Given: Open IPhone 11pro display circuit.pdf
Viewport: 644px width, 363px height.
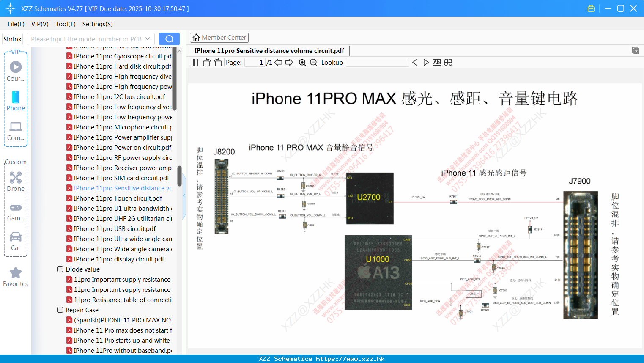Looking at the screenshot, I should [115, 259].
